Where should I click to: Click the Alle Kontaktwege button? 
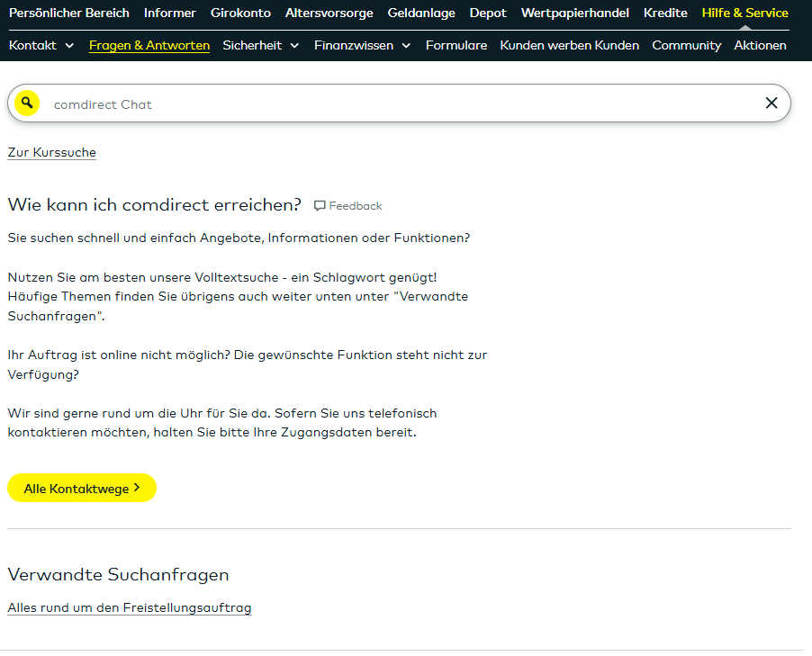(x=82, y=488)
